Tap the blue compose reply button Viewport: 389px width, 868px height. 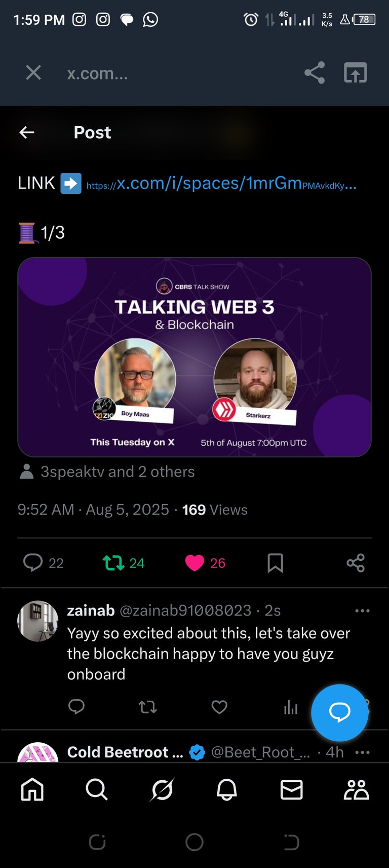(x=339, y=712)
